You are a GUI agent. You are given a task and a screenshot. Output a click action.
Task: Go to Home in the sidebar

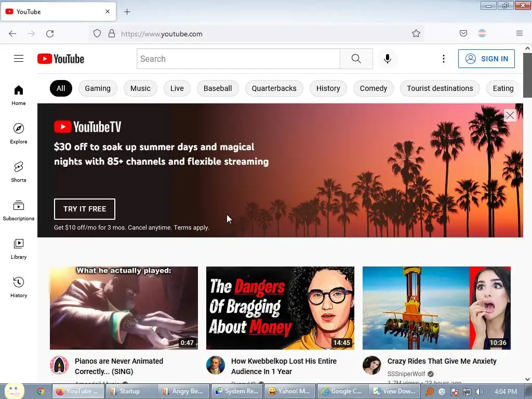click(x=19, y=96)
